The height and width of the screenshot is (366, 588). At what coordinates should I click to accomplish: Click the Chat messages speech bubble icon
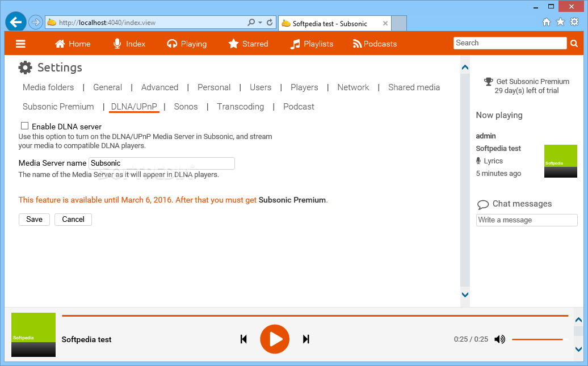click(x=482, y=204)
